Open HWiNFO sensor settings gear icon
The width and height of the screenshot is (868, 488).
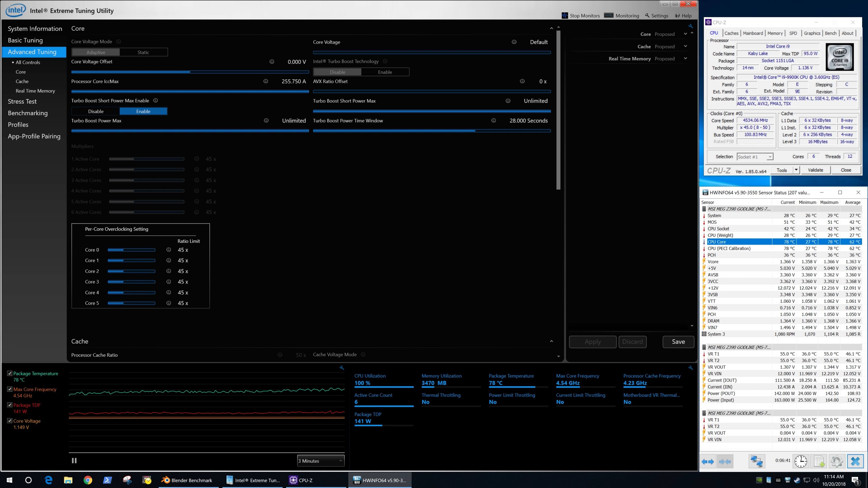tap(837, 461)
